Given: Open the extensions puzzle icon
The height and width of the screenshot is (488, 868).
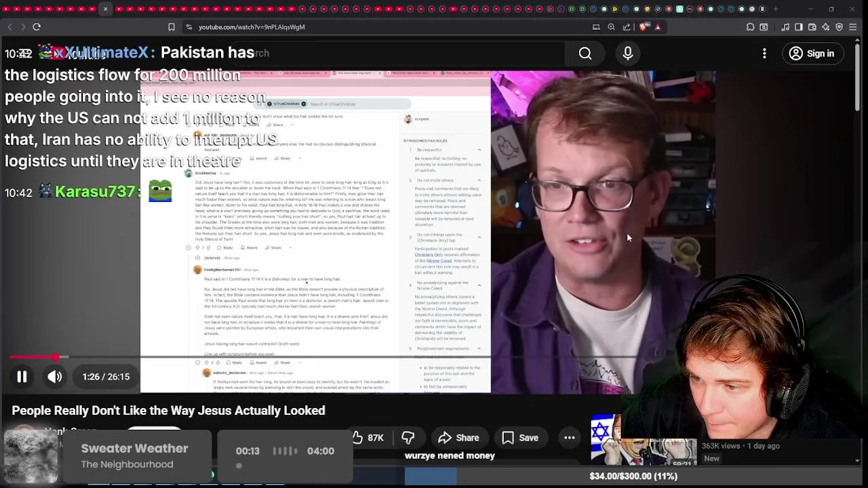Looking at the screenshot, I should [x=750, y=27].
